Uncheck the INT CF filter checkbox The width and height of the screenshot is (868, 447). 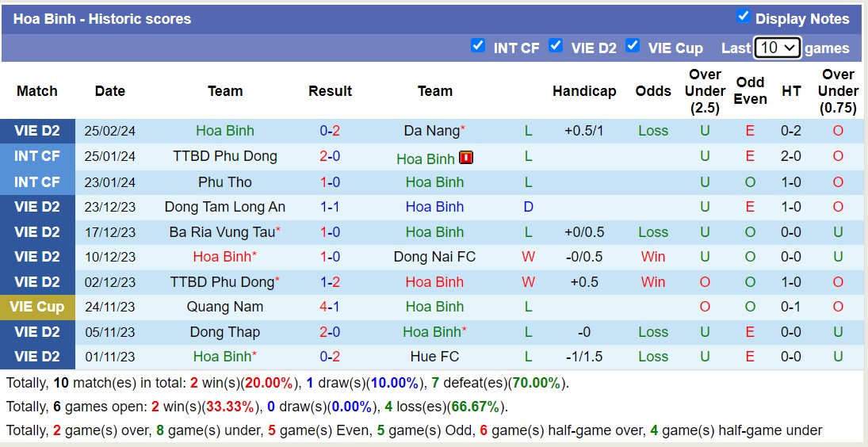tap(477, 46)
